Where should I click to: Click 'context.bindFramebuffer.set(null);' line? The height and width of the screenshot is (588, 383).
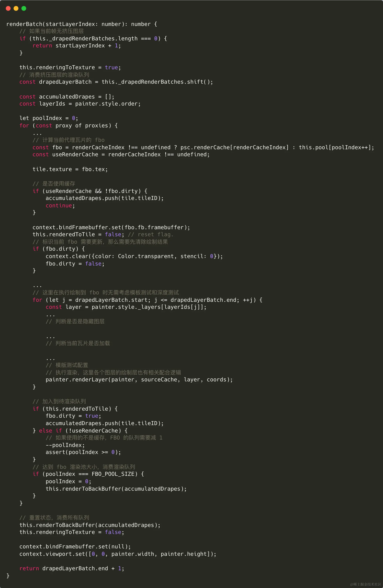[75, 547]
